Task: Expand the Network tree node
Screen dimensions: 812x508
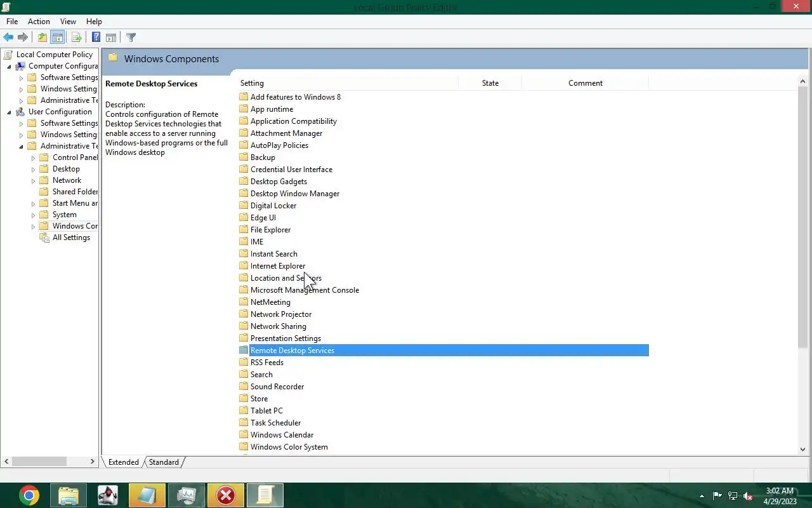Action: pos(33,180)
